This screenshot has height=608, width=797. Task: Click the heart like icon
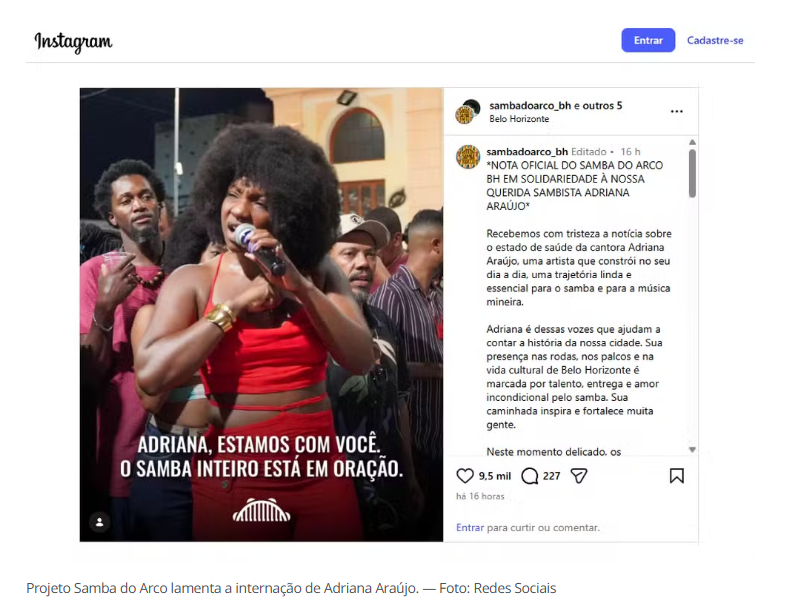(x=465, y=476)
